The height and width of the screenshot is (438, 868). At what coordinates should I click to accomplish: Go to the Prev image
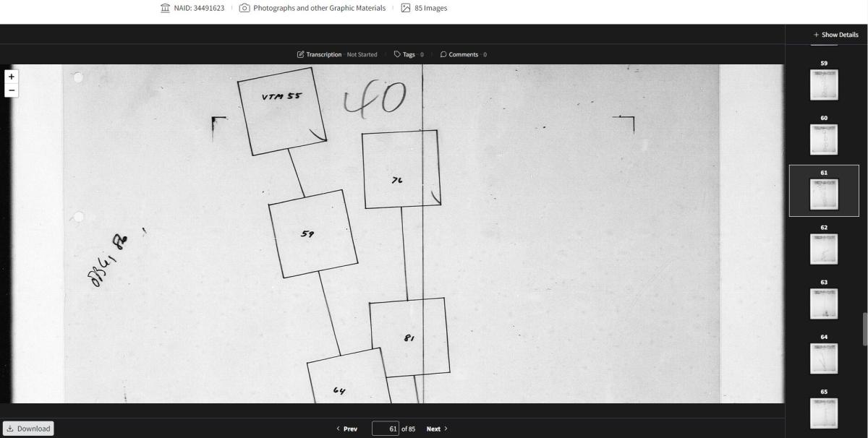(346, 429)
